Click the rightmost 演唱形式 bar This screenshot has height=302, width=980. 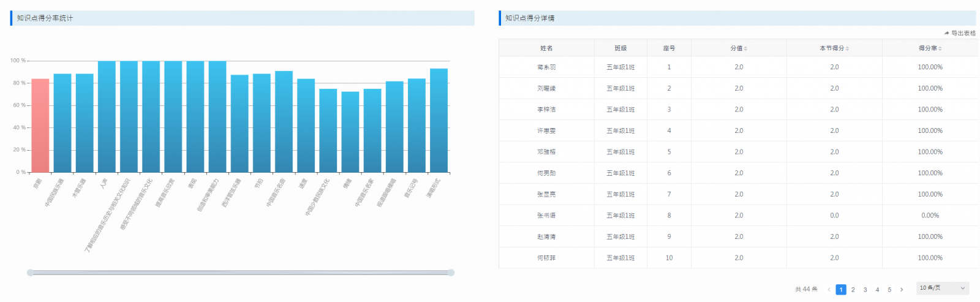[x=439, y=121]
